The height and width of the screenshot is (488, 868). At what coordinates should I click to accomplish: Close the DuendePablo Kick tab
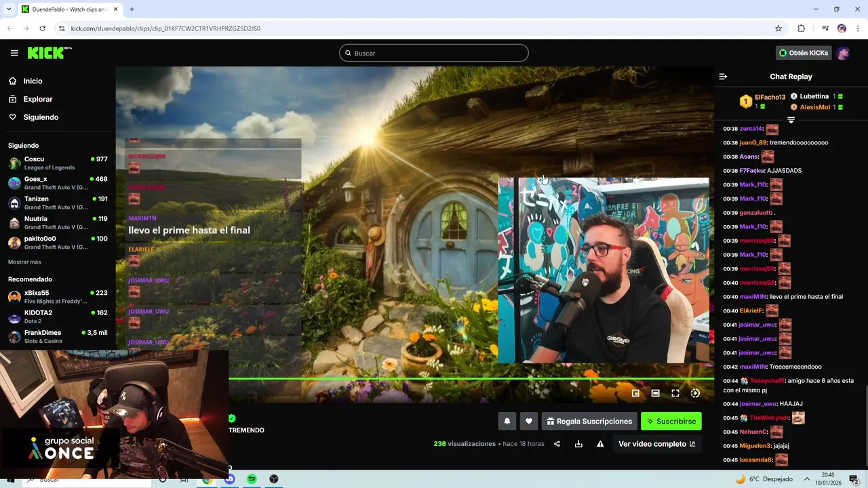pyautogui.click(x=115, y=9)
